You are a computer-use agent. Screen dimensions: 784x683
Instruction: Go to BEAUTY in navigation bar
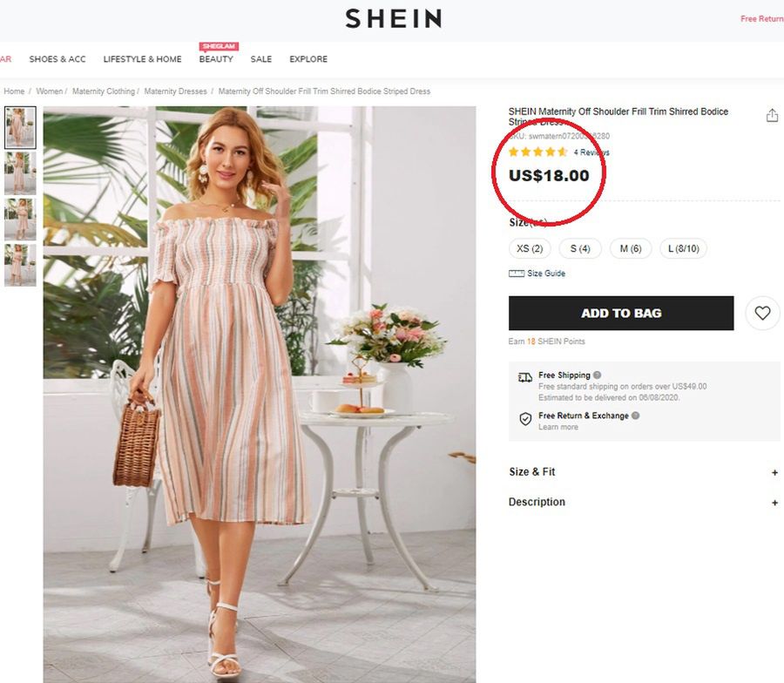[216, 59]
